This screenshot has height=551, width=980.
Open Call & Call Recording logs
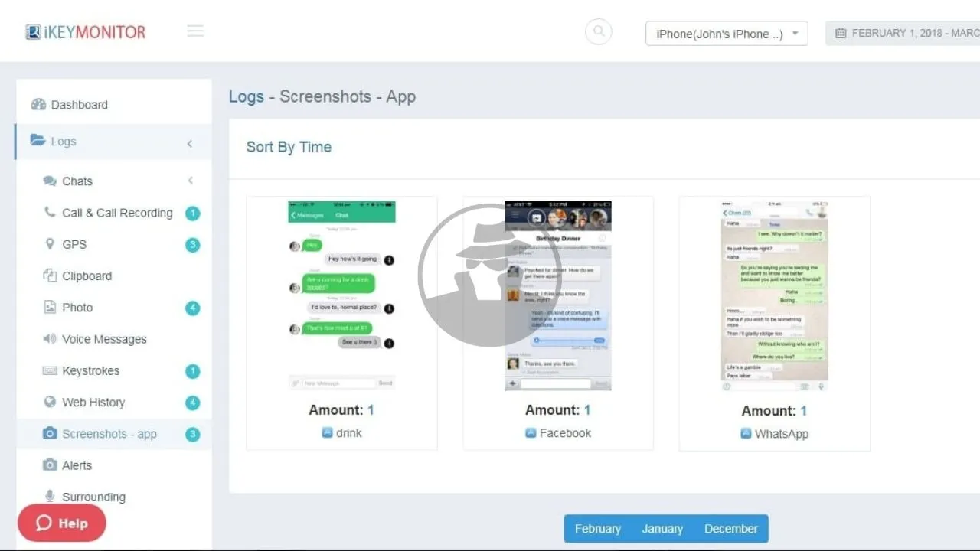(x=117, y=213)
